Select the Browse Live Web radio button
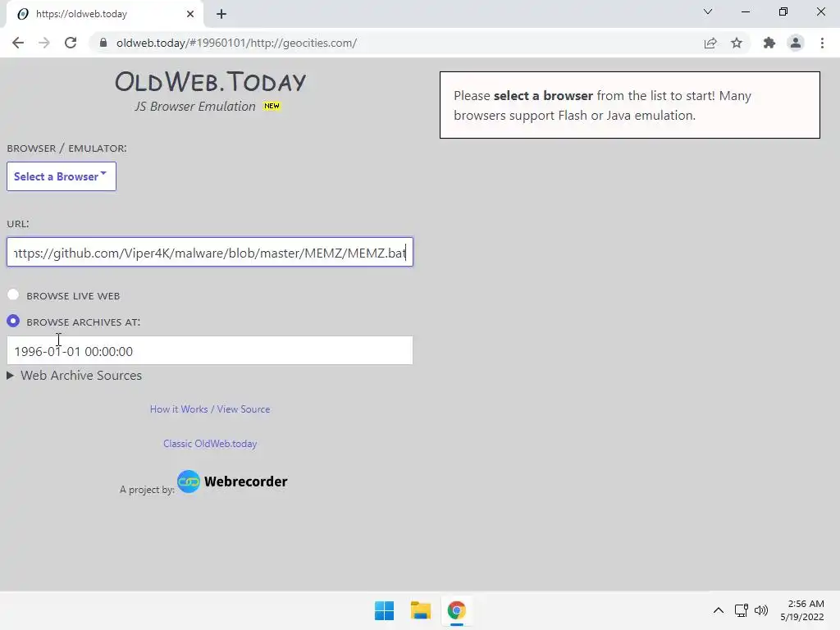Screen dimensions: 840x630 (x=13, y=294)
